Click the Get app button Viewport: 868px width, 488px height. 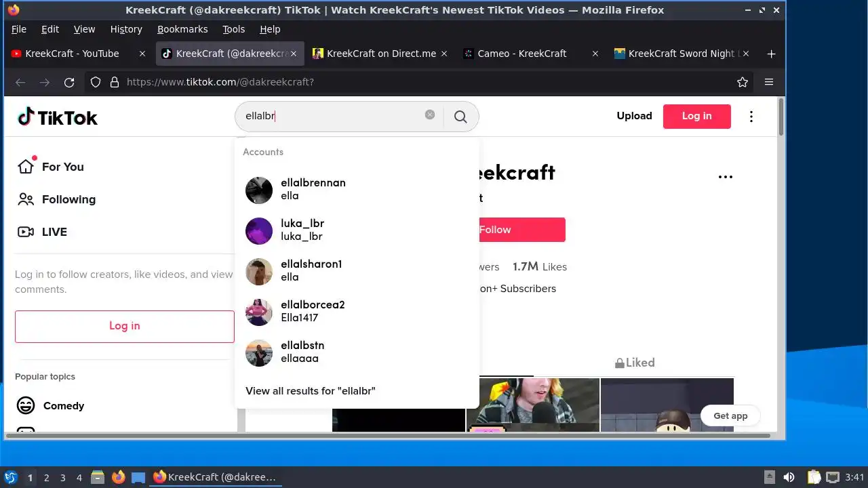730,415
